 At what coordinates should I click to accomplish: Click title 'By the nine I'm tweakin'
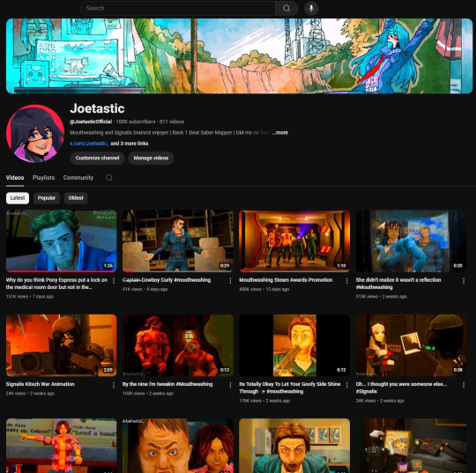pyautogui.click(x=167, y=384)
